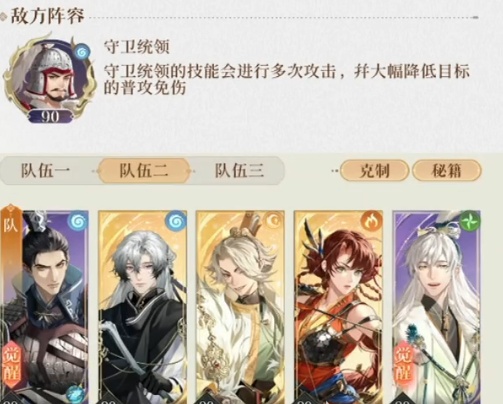The width and height of the screenshot is (503, 404).
Task: Click the green leaf element icon on last card
Action: (x=470, y=221)
